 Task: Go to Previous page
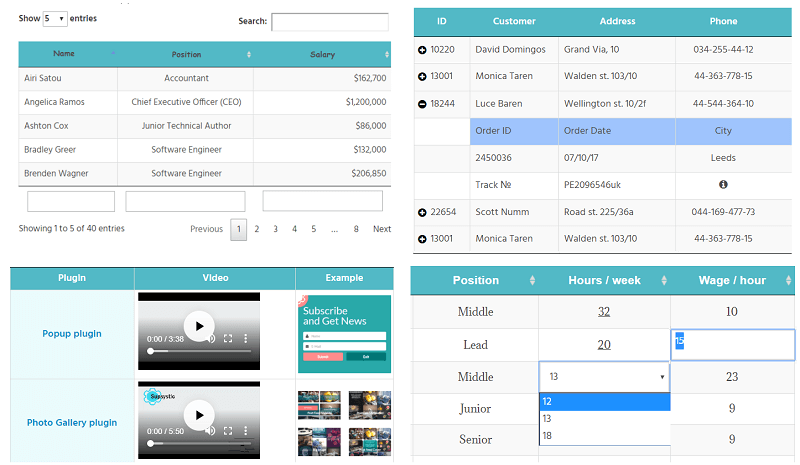pyautogui.click(x=206, y=229)
